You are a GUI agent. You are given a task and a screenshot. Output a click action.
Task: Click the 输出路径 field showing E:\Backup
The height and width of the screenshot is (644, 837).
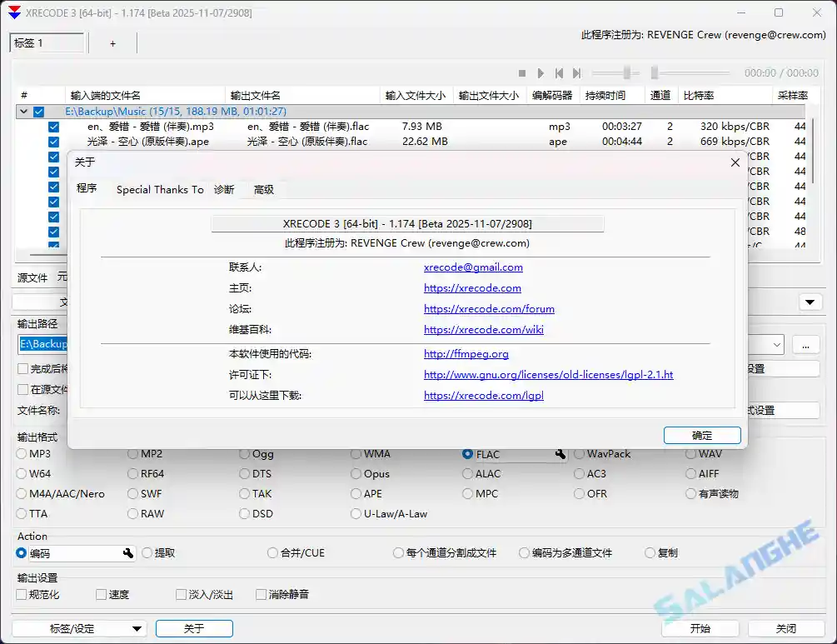pos(43,344)
